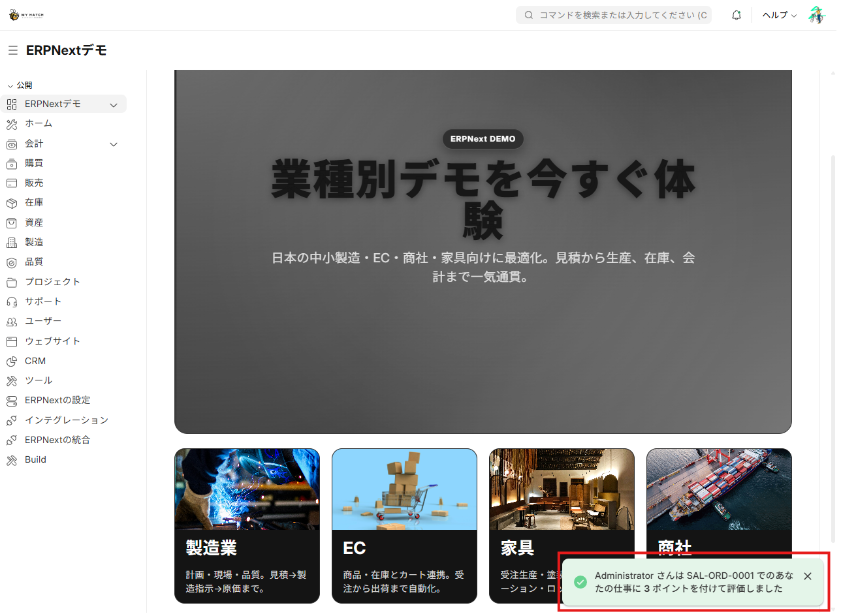Select the 在庫 module icon
This screenshot has height=616, width=841.
13,202
